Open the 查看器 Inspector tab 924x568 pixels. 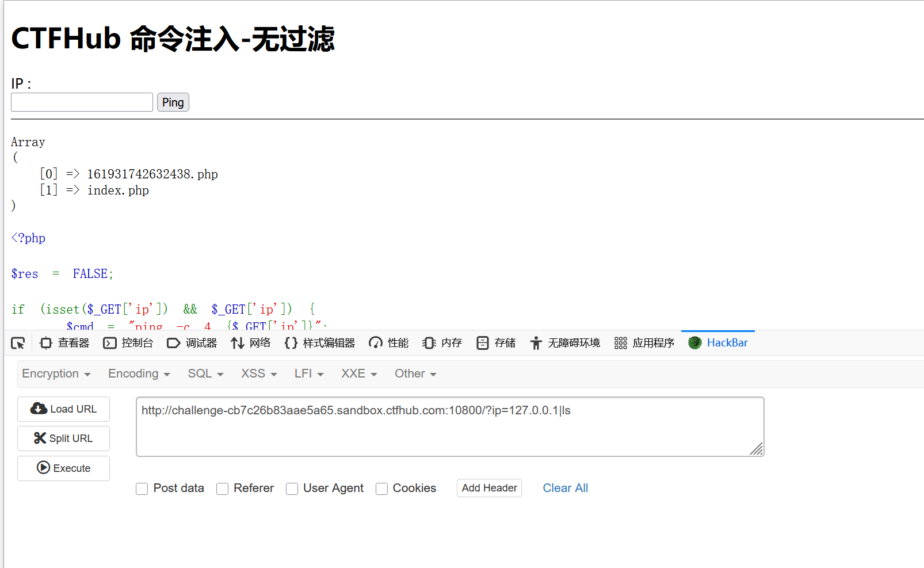point(64,343)
